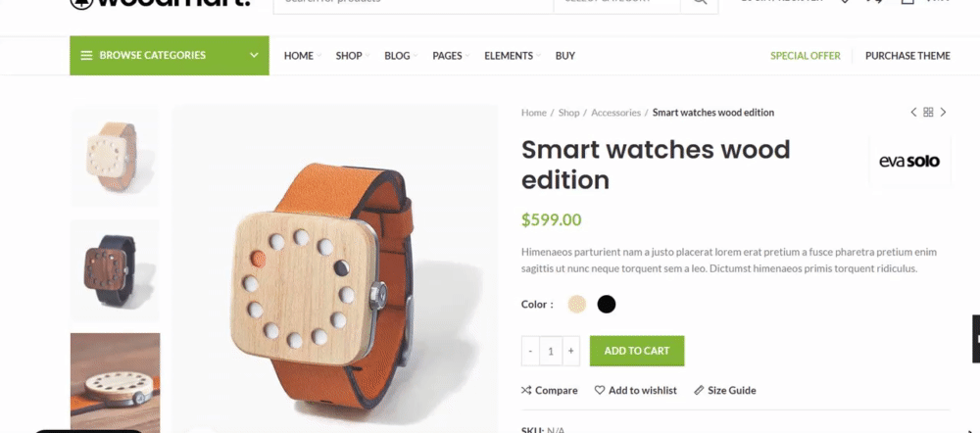Click the Browse Categories hamburger icon
The height and width of the screenshot is (433, 980).
coord(86,56)
